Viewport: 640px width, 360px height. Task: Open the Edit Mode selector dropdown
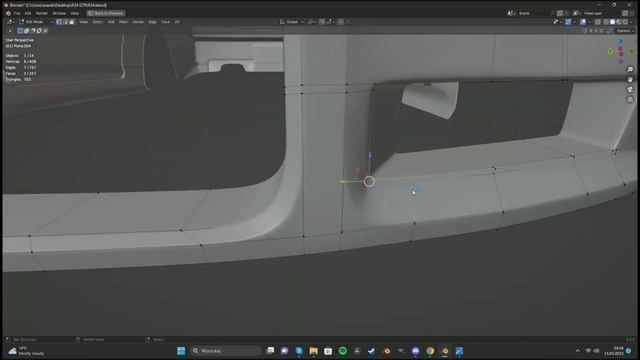click(35, 22)
